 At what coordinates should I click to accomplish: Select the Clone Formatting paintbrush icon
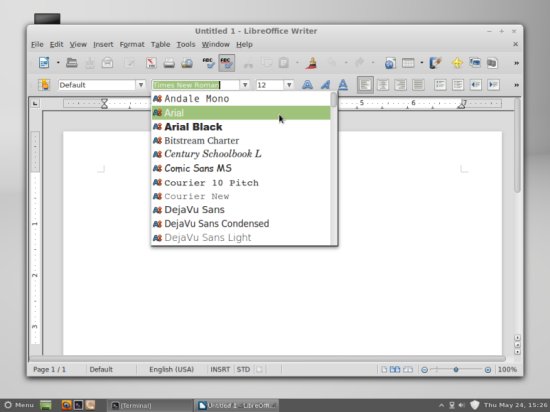(x=311, y=63)
